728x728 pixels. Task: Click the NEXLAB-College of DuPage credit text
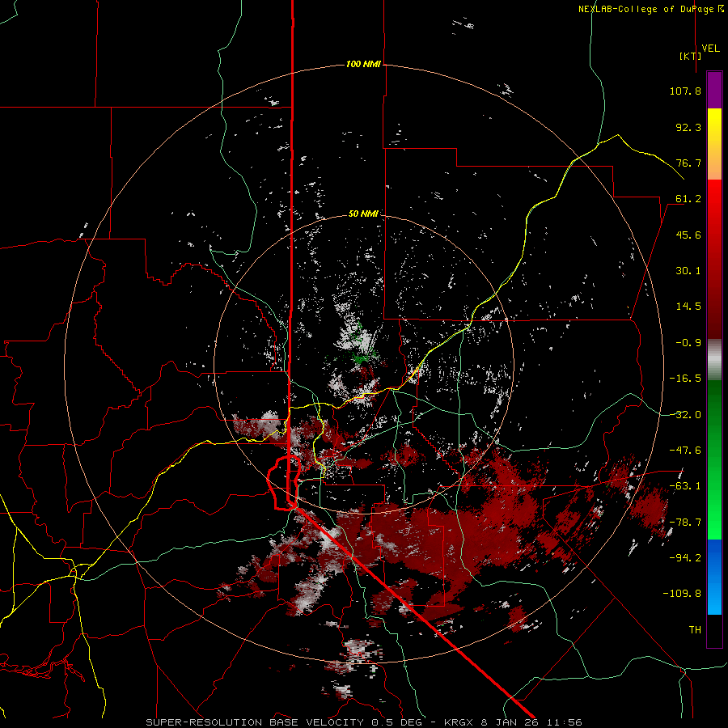pos(648,9)
